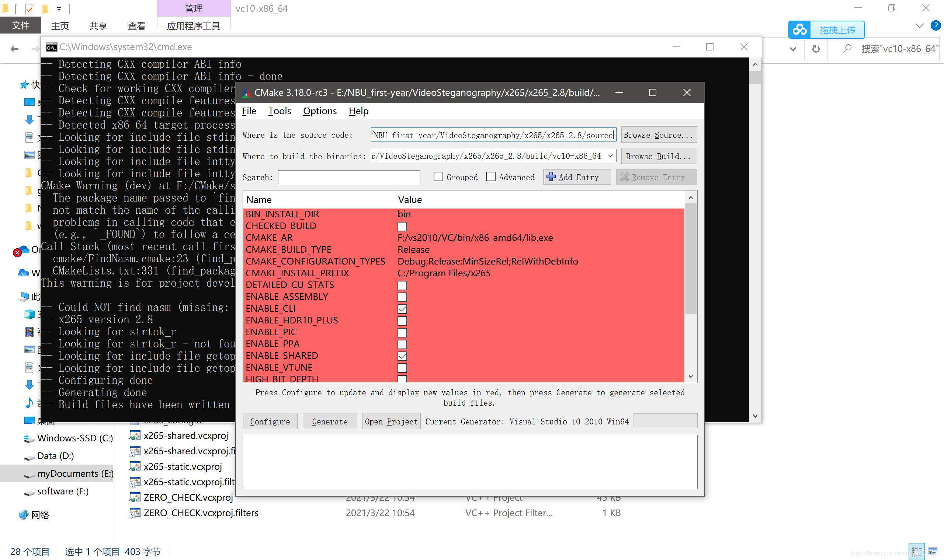
Task: Enable the Grouped checkbox
Action: [438, 177]
